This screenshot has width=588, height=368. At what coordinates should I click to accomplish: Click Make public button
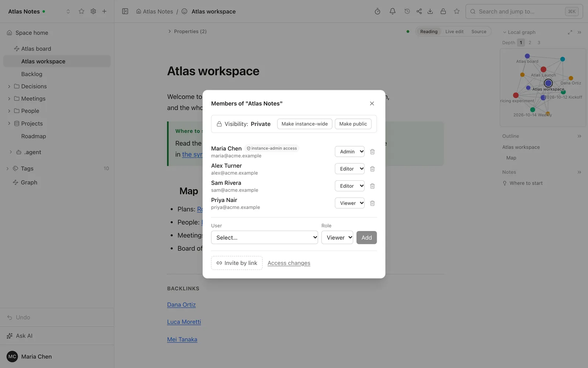click(x=353, y=124)
